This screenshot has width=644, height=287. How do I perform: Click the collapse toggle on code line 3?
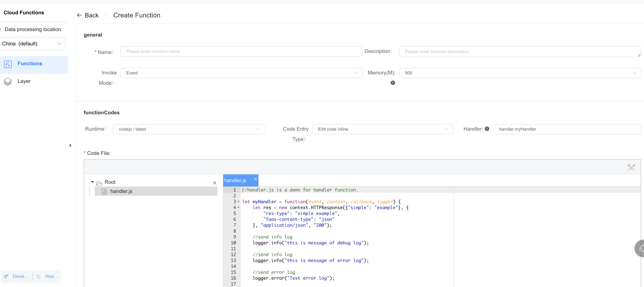click(x=238, y=202)
